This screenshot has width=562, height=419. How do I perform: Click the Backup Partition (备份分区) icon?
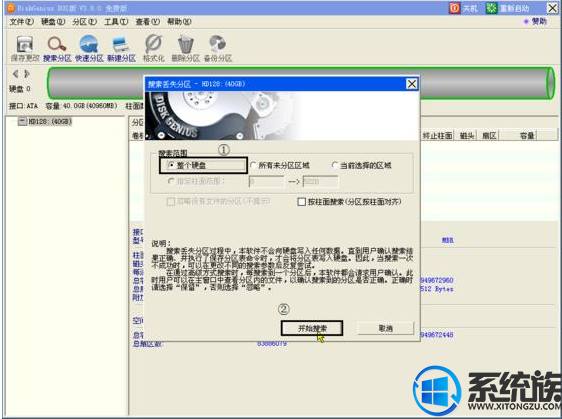coord(218,49)
